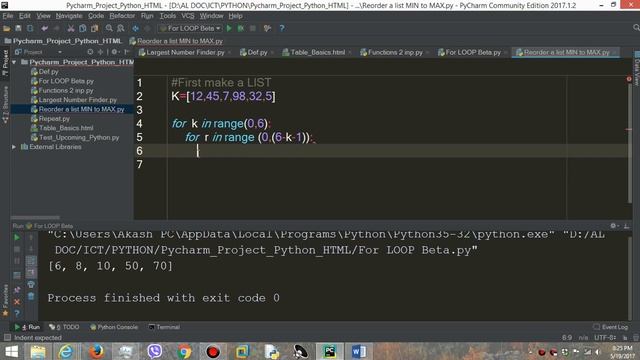Toggle Scroll to End in Run console

(x=31, y=273)
